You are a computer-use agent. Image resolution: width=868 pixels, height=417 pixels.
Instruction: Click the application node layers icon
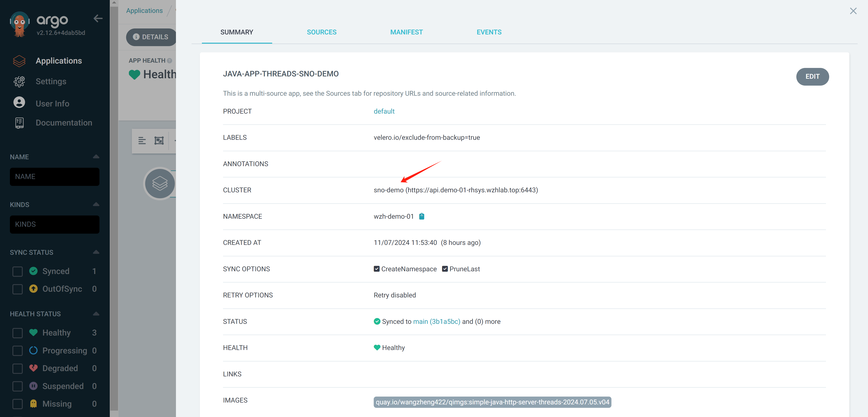point(160,183)
